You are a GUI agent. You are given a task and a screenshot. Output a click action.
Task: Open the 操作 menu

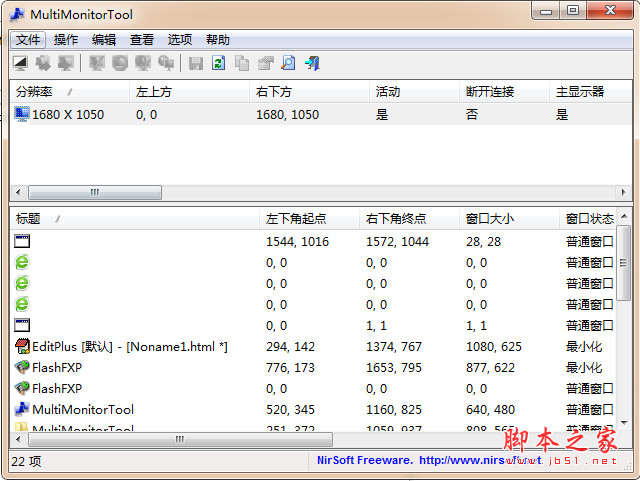[66, 40]
